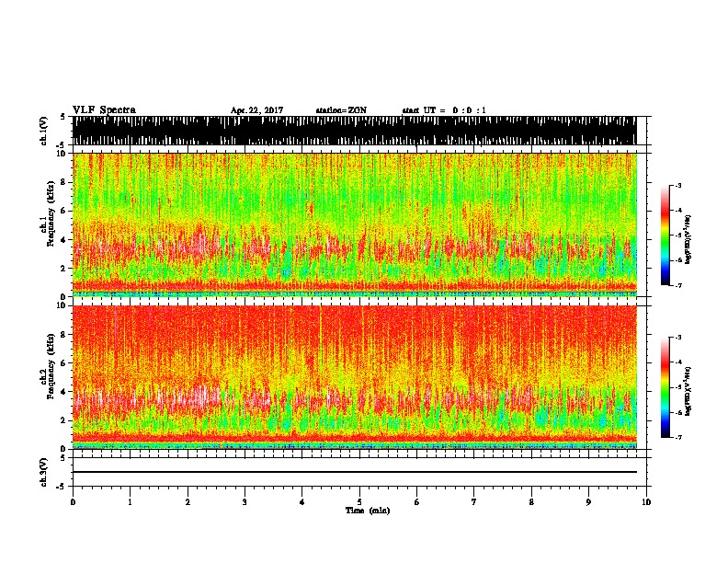Click the "-7" label below ch.2 color bar
Screen dimensions: 728x563
[x=677, y=437]
